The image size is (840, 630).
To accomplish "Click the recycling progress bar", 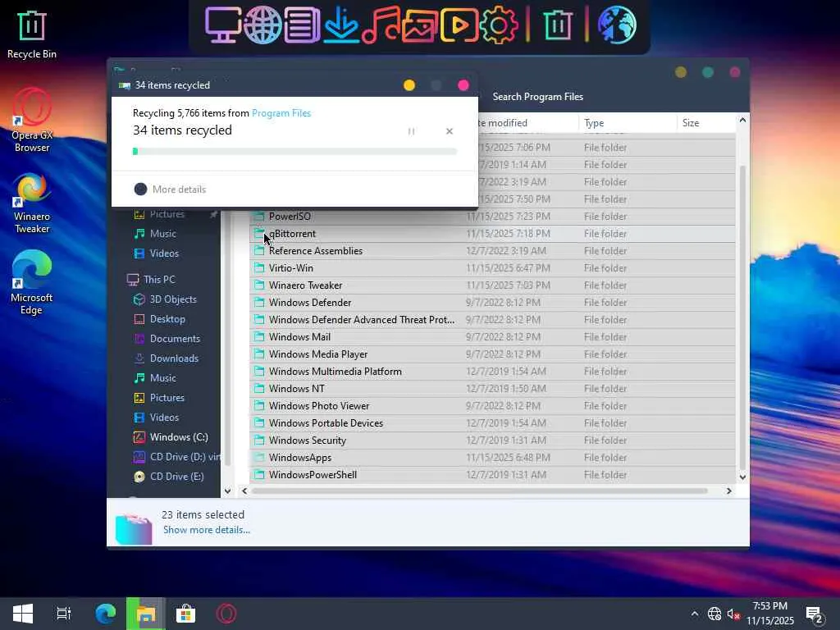I will click(x=294, y=152).
